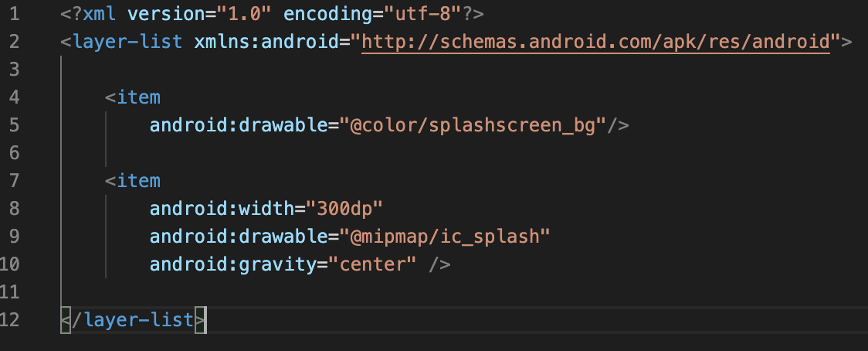
Task: Click the opening layer-list tag name
Action: click(x=128, y=43)
